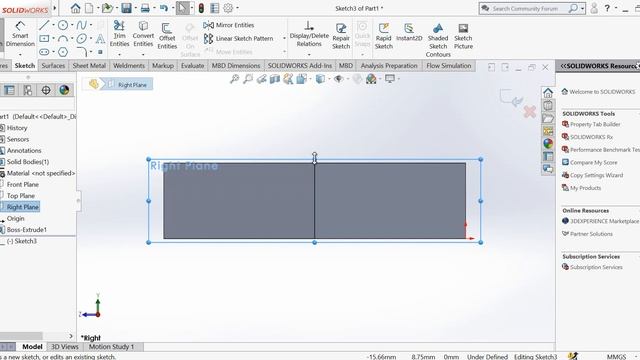
Task: Select the Text sketch tool
Action: (100, 39)
